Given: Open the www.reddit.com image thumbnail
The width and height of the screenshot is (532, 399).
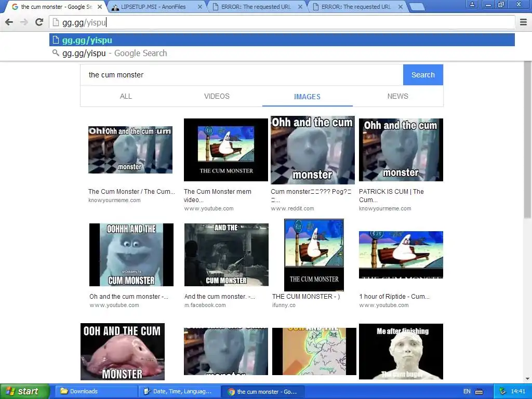Looking at the screenshot, I should [x=313, y=150].
